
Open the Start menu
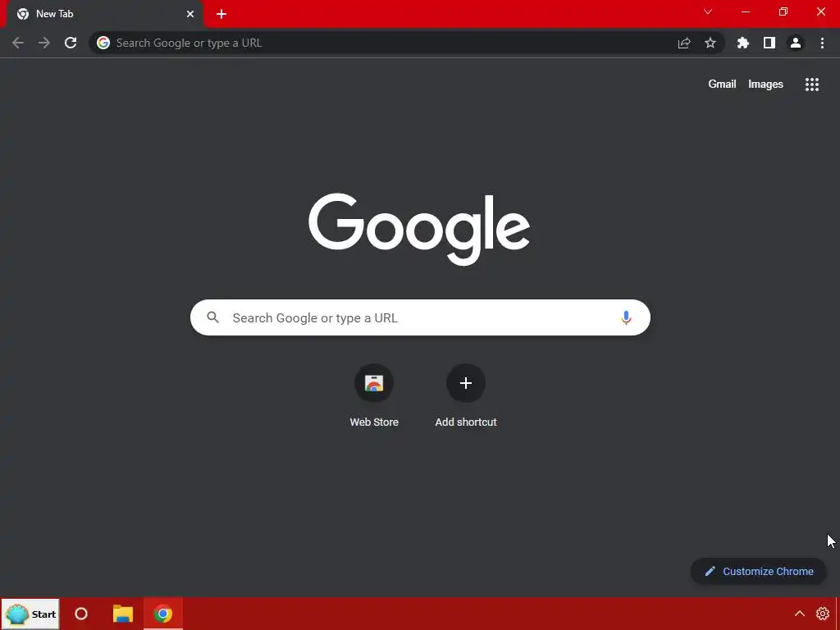30,614
